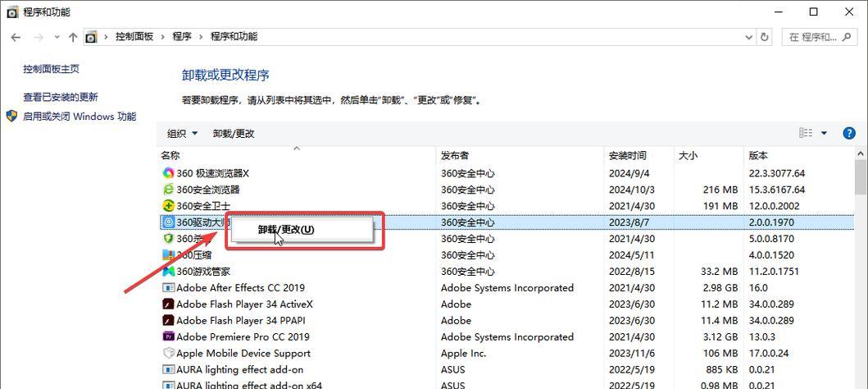Click version 22.3.3077.64 cell

point(777,173)
